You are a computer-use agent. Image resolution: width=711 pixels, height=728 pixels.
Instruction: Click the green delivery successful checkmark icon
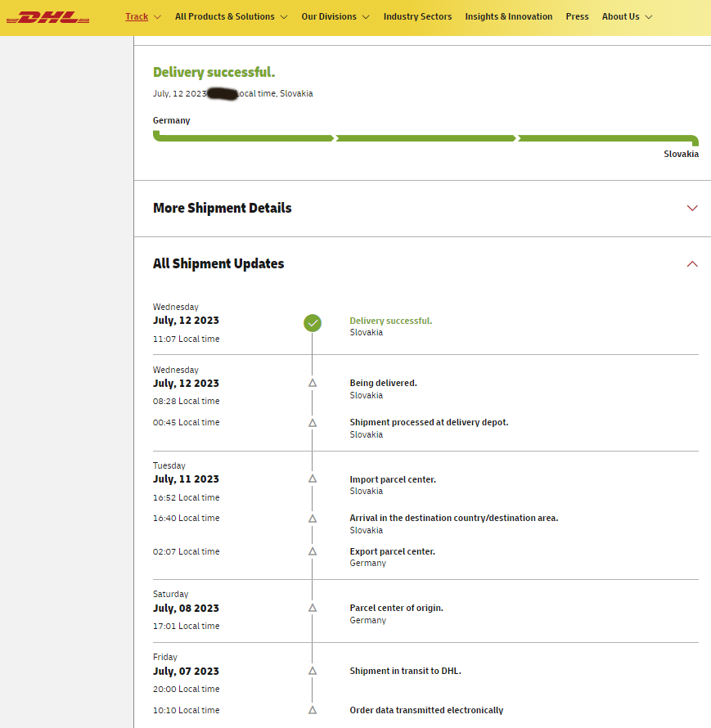tap(313, 323)
